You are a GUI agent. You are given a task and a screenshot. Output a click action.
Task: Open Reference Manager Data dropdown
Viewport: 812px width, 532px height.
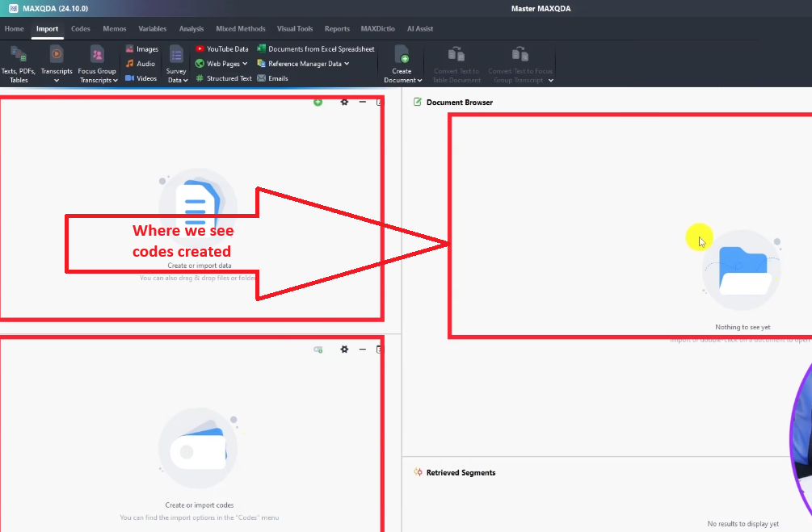347,64
